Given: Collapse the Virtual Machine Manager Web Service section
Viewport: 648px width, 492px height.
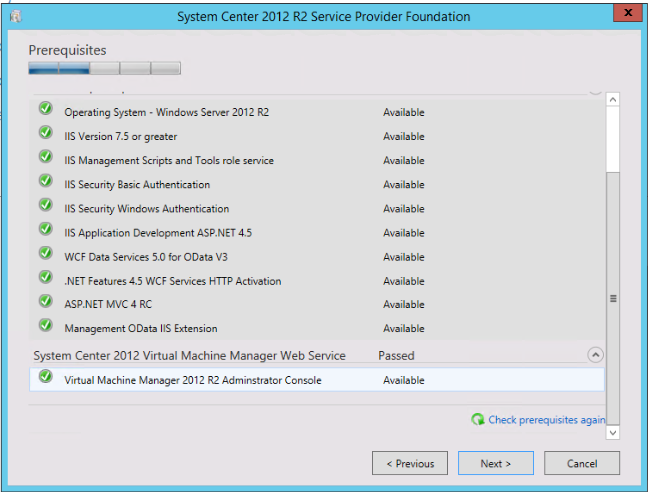Looking at the screenshot, I should coord(595,355).
